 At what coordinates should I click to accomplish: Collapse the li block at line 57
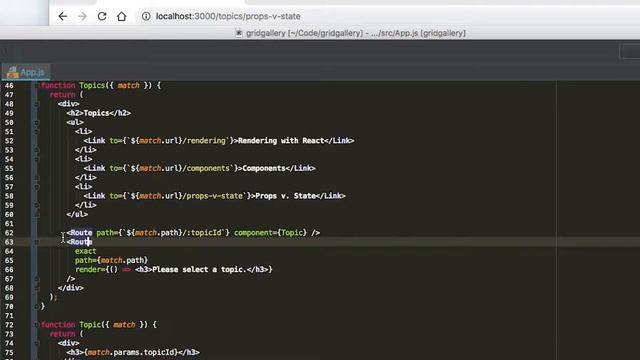[x=36, y=187]
